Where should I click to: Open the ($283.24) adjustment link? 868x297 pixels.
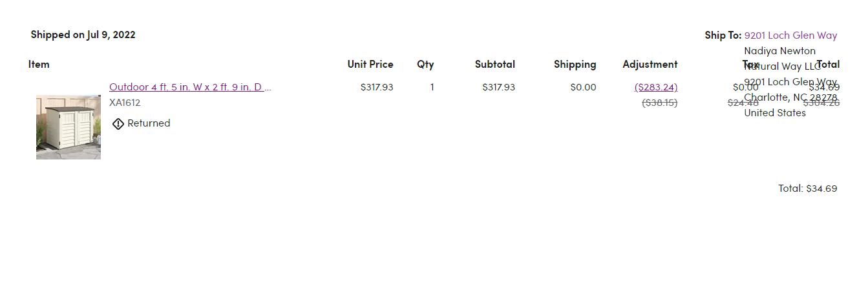point(656,87)
